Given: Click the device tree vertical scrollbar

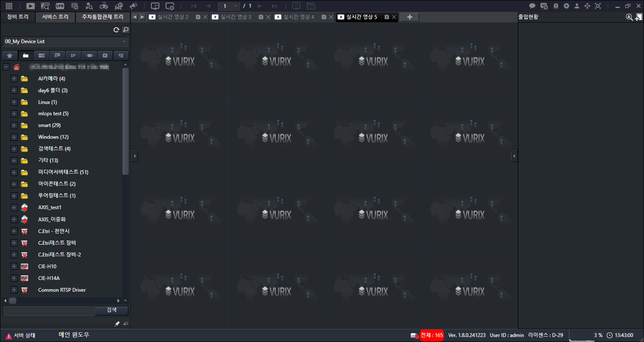Looking at the screenshot, I should [125, 122].
